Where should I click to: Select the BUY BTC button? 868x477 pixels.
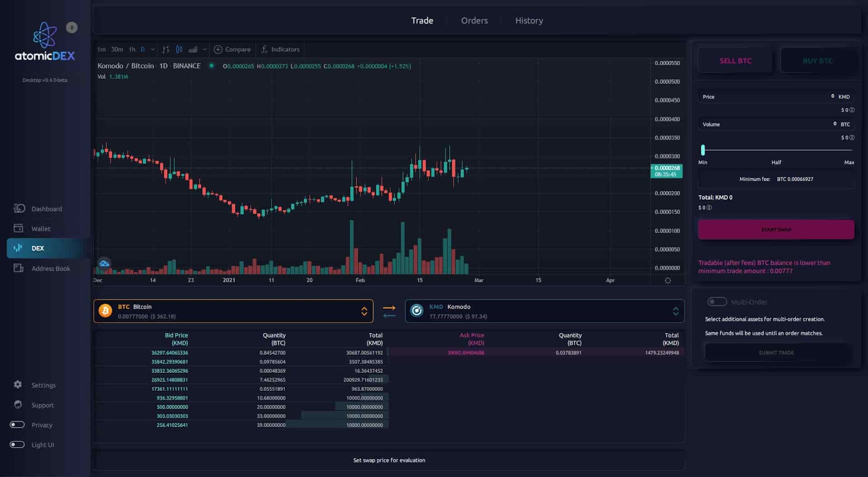[818, 61]
